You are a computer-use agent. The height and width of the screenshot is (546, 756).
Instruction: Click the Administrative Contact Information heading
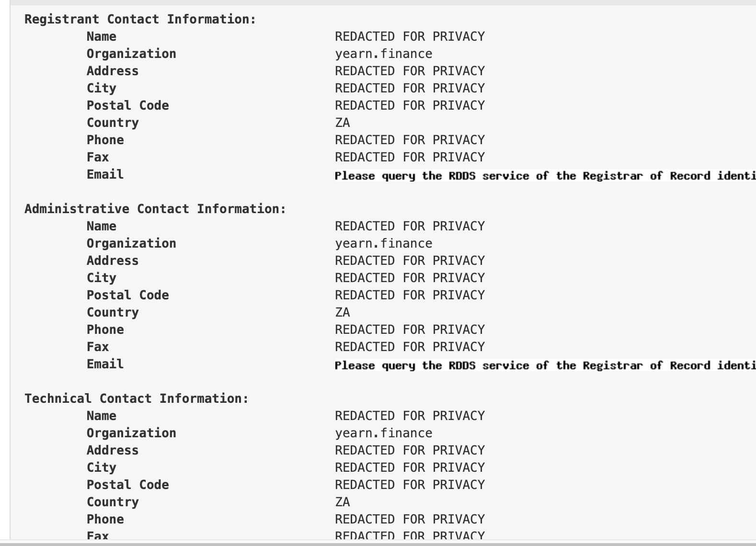click(155, 209)
